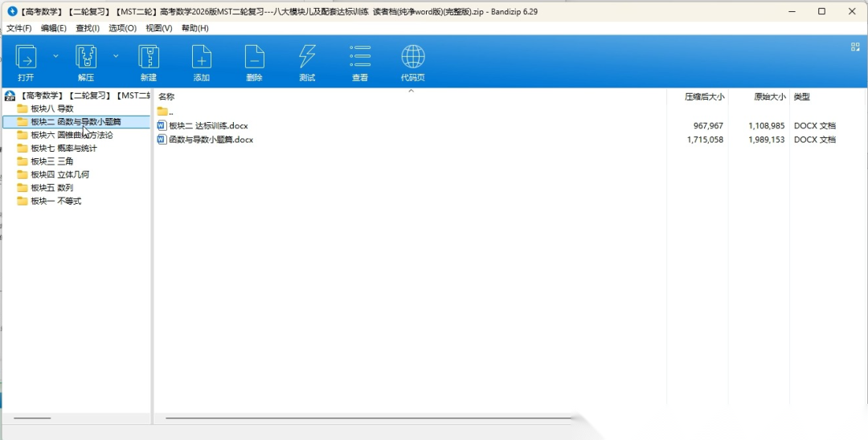Screen dimensions: 868x440
Task: Click the Code page (代码页) globe icon
Action: 412,58
